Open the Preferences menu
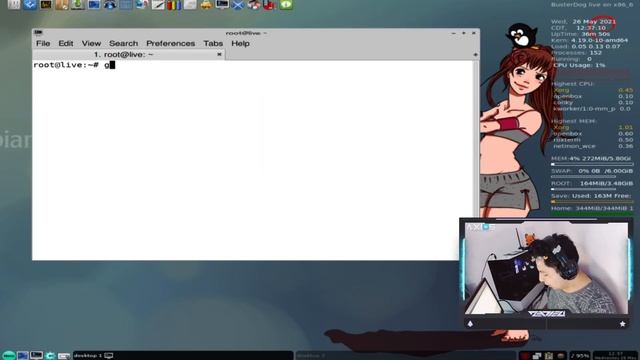640x360 pixels. click(x=171, y=43)
